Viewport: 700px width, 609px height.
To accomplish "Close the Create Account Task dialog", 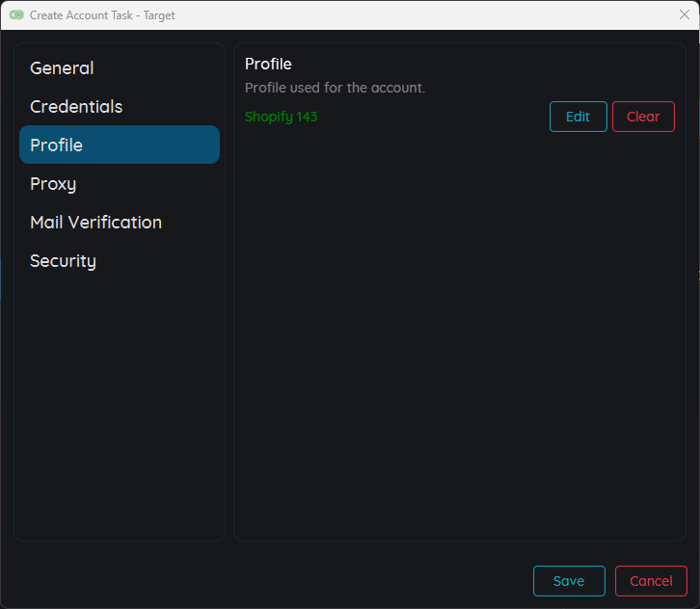I will click(x=684, y=14).
